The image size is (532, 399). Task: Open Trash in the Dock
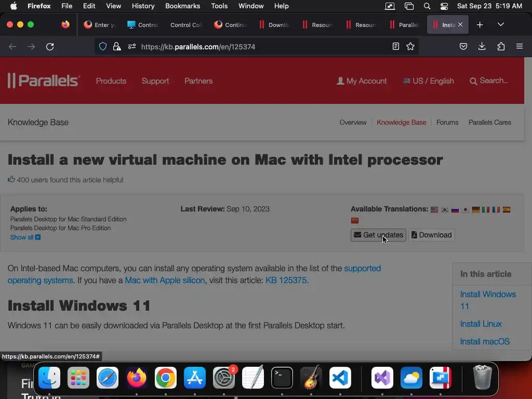click(x=482, y=377)
